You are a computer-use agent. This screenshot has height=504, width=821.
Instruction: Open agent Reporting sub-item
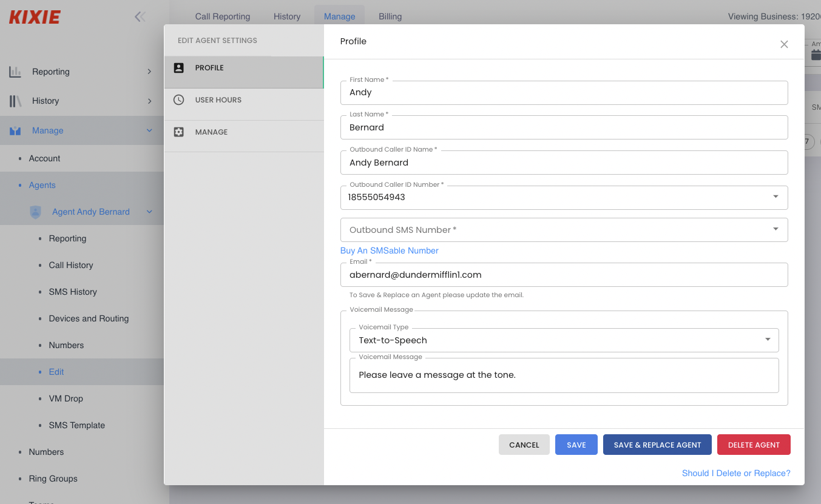[67, 238]
